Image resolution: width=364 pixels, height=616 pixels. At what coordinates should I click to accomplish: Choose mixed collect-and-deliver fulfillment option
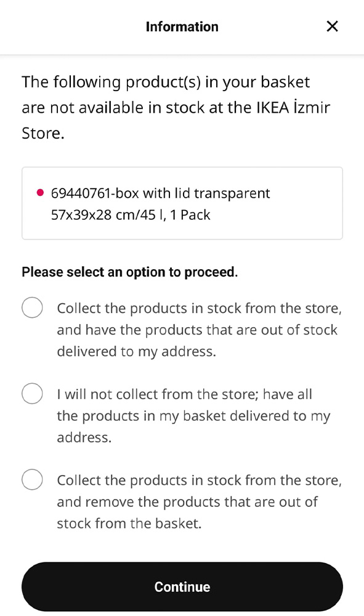32,307
